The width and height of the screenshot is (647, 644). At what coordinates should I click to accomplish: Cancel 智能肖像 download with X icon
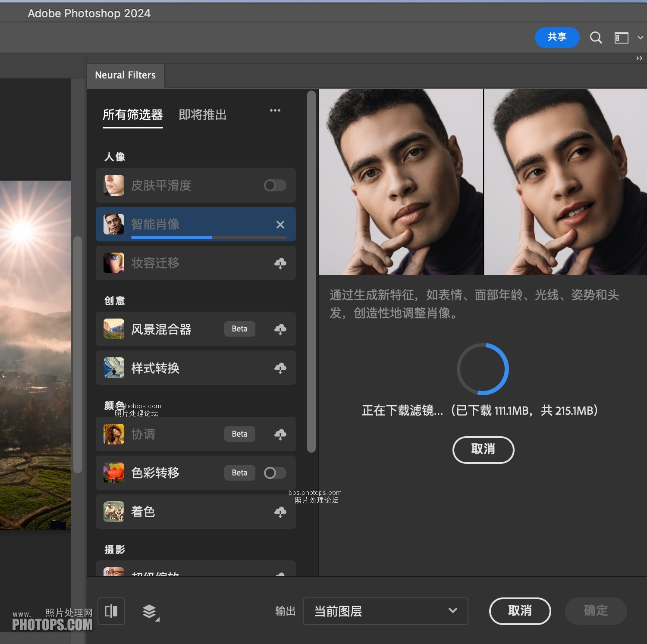pyautogui.click(x=280, y=224)
